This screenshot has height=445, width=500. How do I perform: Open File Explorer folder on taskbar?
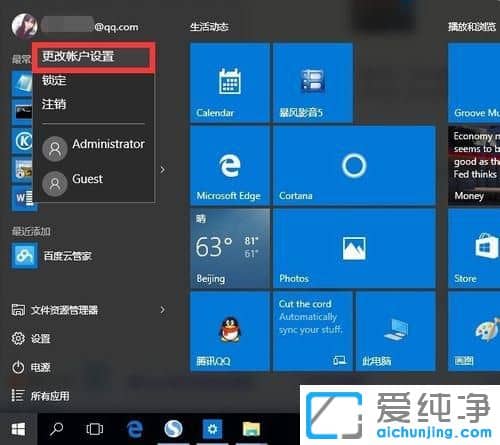(x=251, y=429)
